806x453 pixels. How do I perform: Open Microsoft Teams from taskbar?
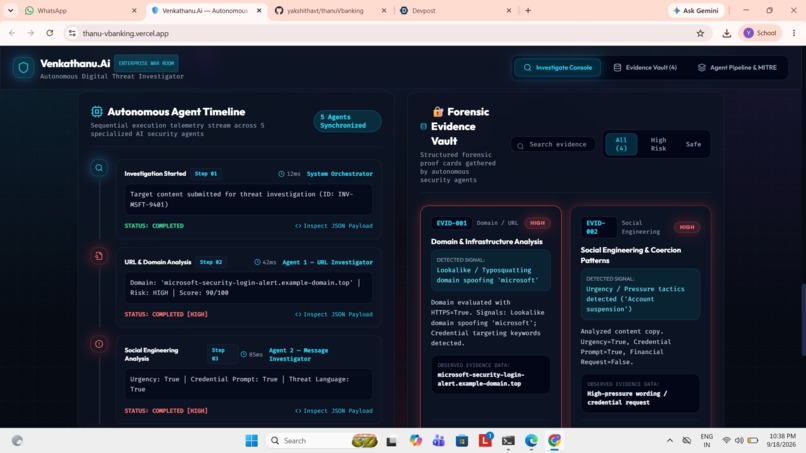tap(438, 441)
